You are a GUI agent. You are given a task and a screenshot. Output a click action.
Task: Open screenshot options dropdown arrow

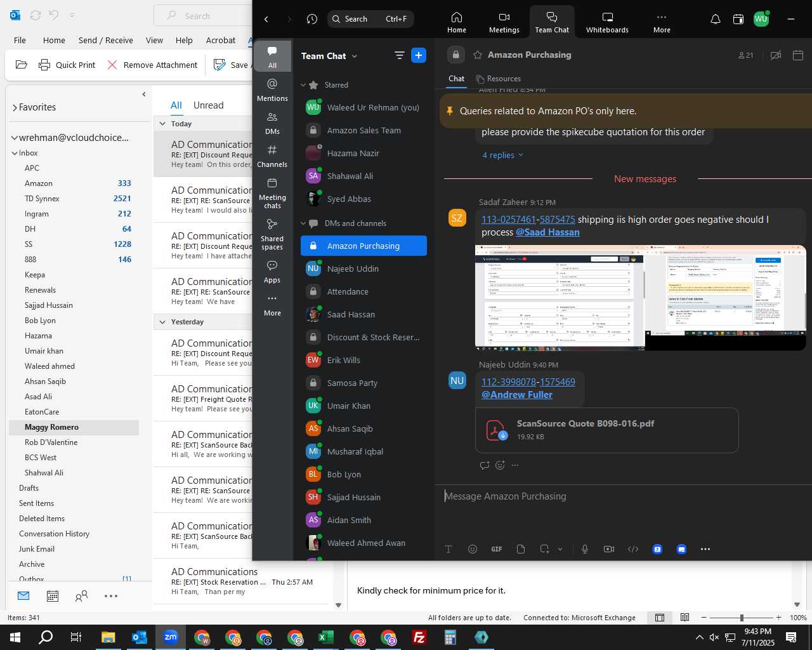click(x=560, y=549)
